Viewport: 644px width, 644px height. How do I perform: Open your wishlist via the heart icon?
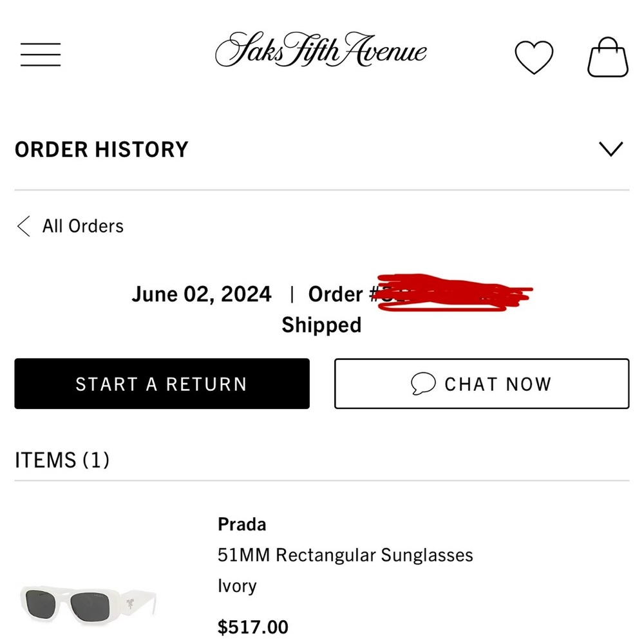(x=535, y=57)
